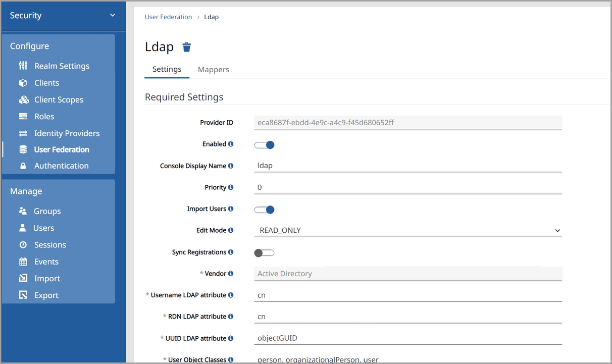612x364 pixels.
Task: Disable the Enabled toggle switch
Action: (264, 145)
